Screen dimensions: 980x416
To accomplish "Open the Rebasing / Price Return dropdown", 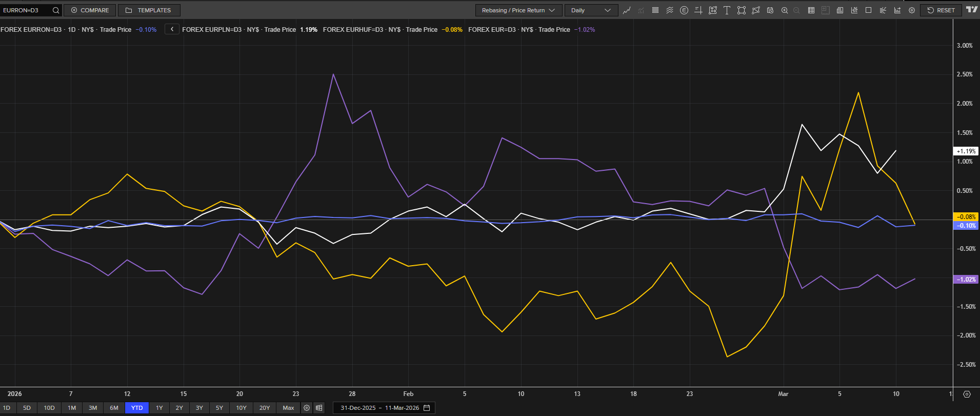I will point(518,10).
